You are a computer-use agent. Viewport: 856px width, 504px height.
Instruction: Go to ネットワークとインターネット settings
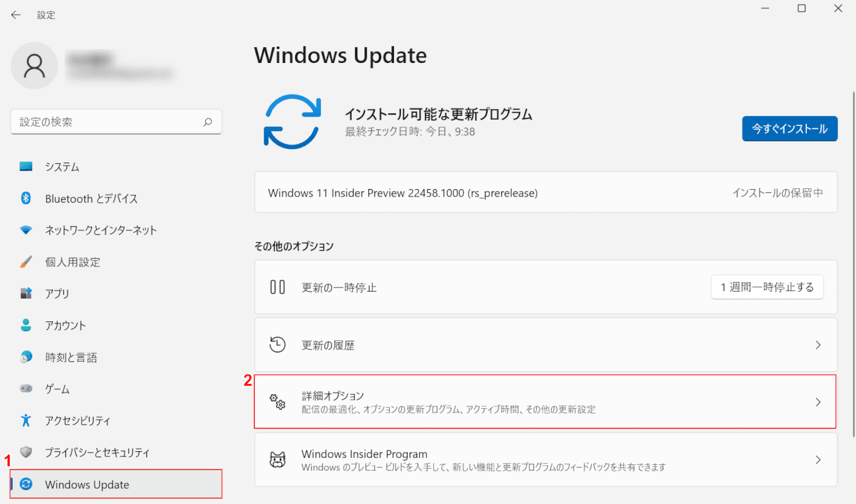click(x=116, y=231)
